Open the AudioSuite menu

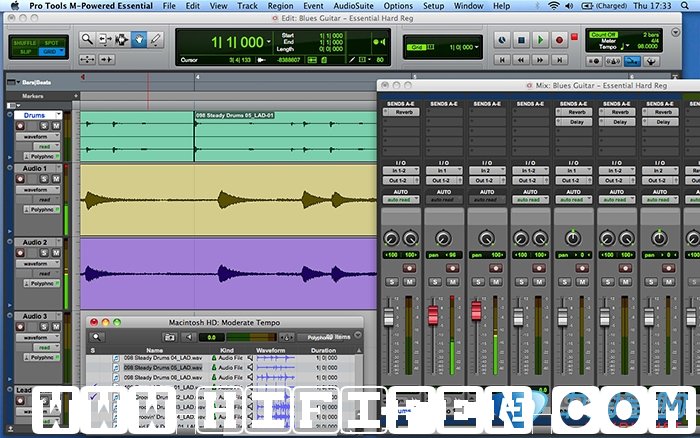tap(354, 6)
